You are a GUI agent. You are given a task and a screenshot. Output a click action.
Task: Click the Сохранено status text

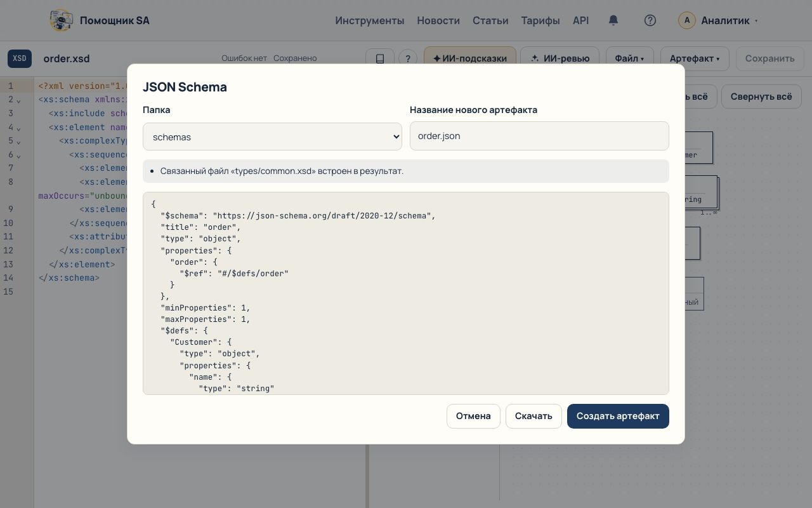tap(295, 58)
